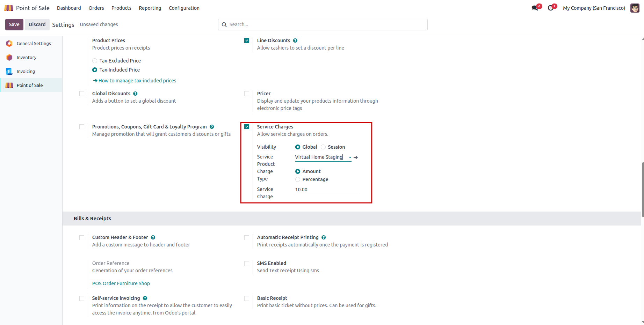Click the user avatar in top bar
Image resolution: width=644 pixels, height=325 pixels.
tap(635, 8)
